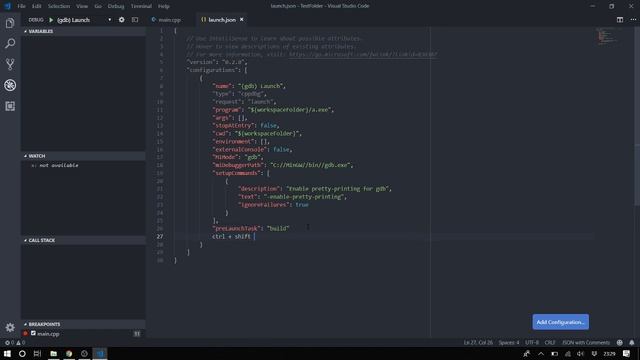The image size is (640, 360).
Task: Click the "miDebuggerPath" key on line 18
Action: point(238,165)
